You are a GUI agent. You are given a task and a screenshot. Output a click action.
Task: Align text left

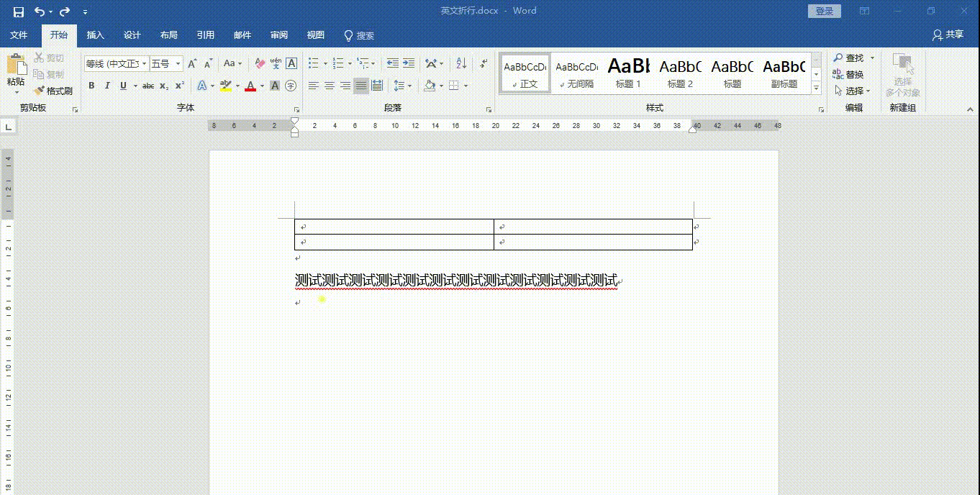[314, 86]
